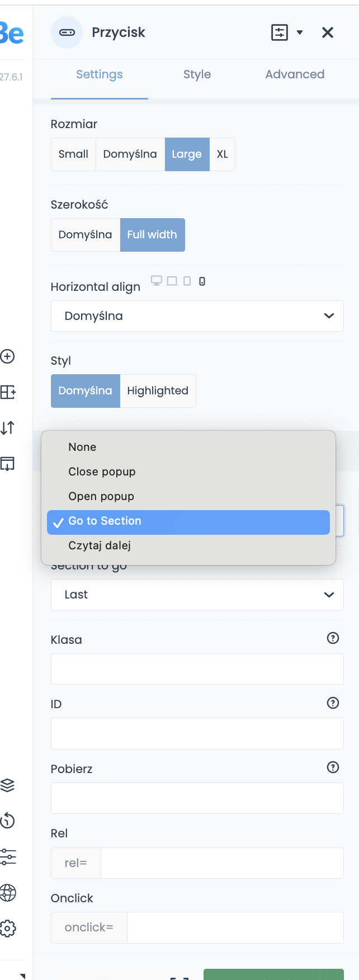The width and height of the screenshot is (359, 980).
Task: Set size to Small
Action: point(73,154)
